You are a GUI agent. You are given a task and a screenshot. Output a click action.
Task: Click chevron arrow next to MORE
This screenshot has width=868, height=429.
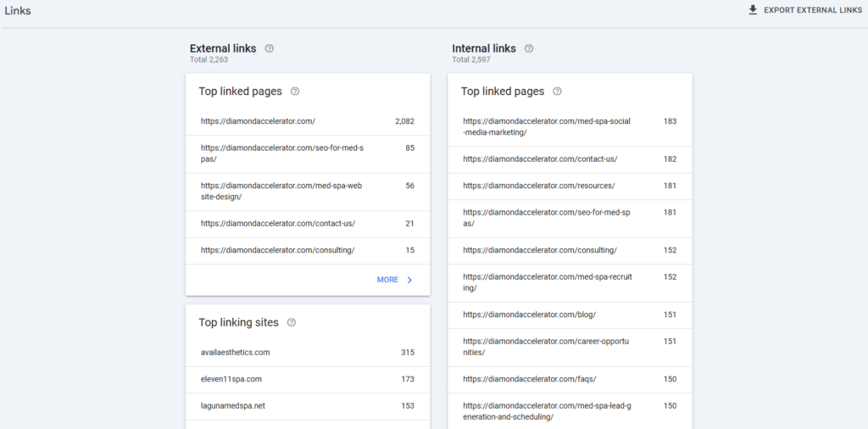(409, 280)
